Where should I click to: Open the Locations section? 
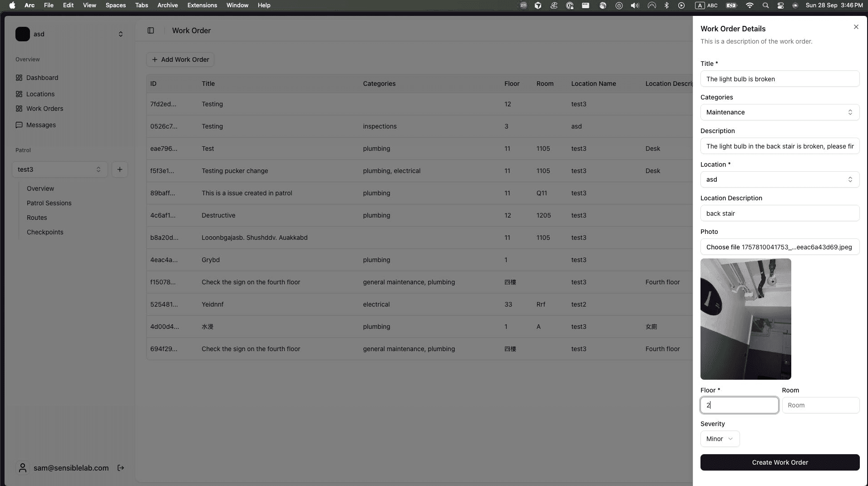click(x=40, y=94)
